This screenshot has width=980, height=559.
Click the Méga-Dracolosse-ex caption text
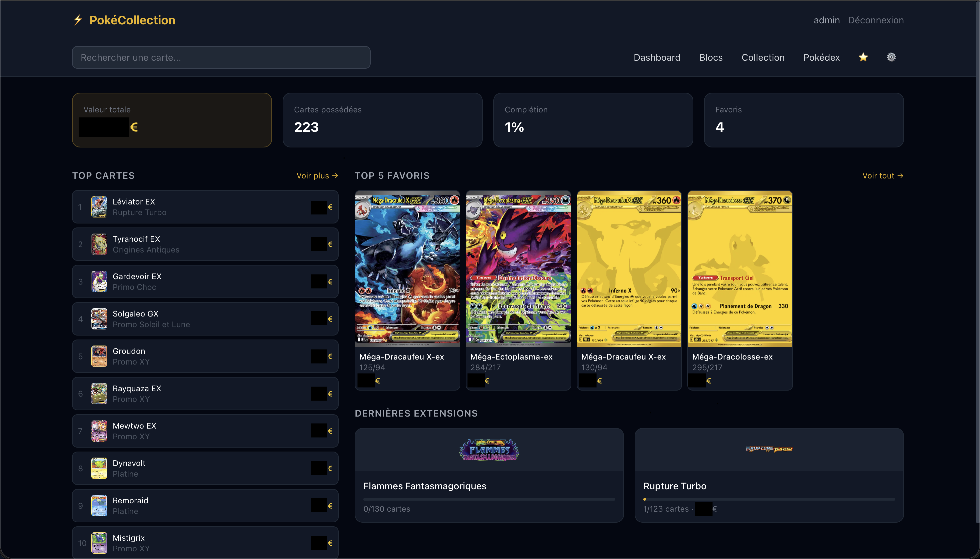coord(732,357)
